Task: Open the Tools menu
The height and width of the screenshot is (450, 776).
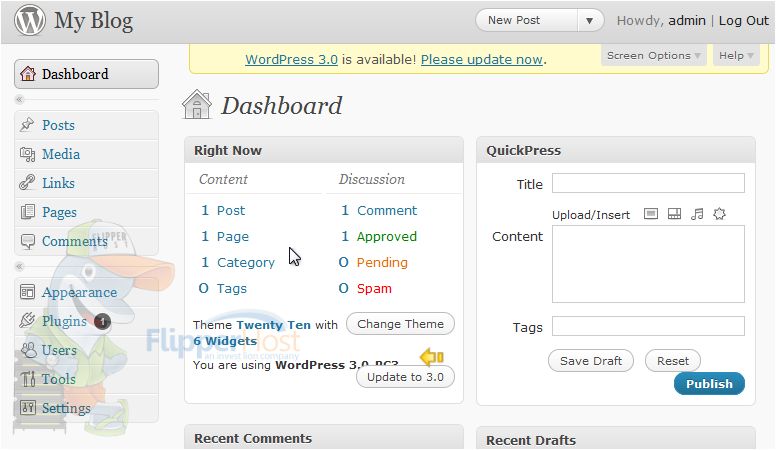Action: [87, 379]
